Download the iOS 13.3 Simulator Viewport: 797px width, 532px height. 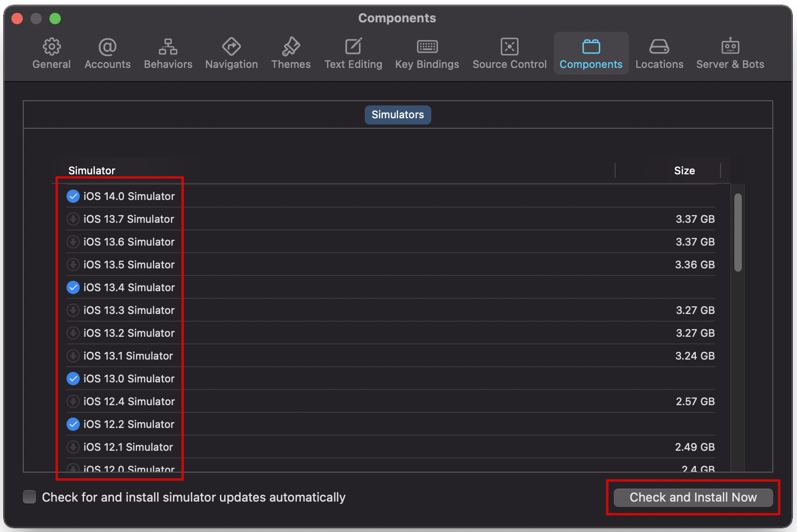tap(73, 310)
